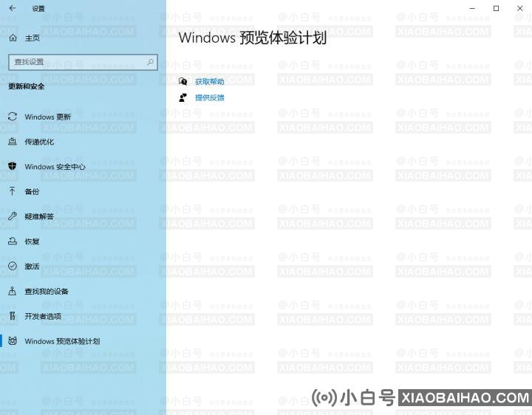Click the 设置 window title text
The height and width of the screenshot is (415, 532).
coord(38,8)
